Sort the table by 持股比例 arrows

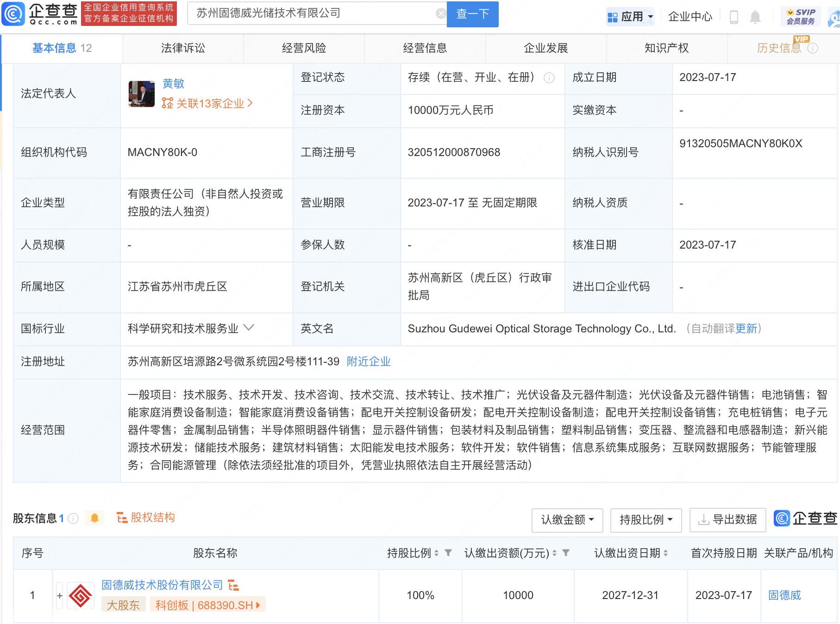tap(436, 553)
